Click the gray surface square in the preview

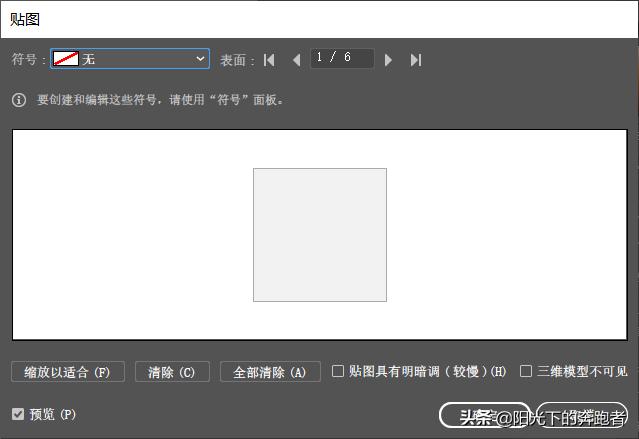[320, 235]
